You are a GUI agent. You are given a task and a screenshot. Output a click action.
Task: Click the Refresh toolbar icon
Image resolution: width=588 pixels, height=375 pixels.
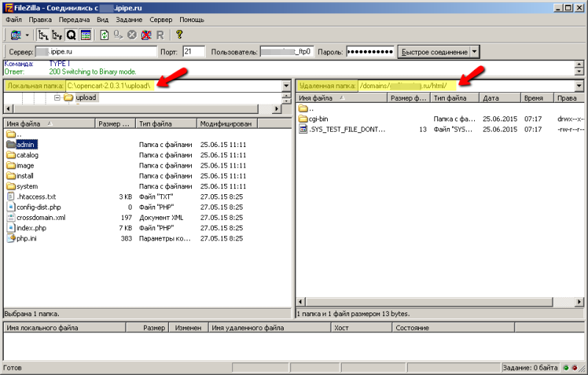[x=104, y=35]
